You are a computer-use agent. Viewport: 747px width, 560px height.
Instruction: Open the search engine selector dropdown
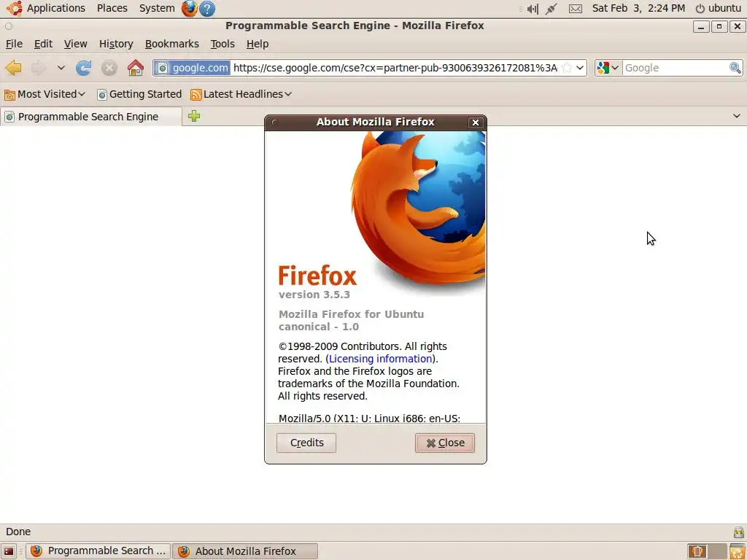608,68
